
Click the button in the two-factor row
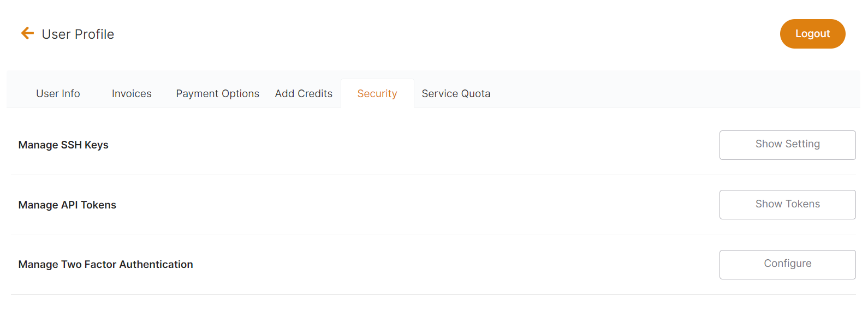[787, 264]
